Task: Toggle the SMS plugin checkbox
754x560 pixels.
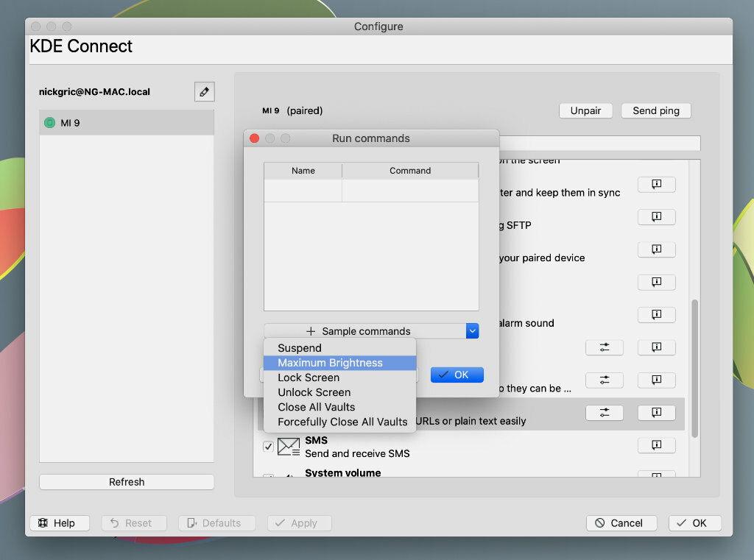Action: tap(268, 447)
